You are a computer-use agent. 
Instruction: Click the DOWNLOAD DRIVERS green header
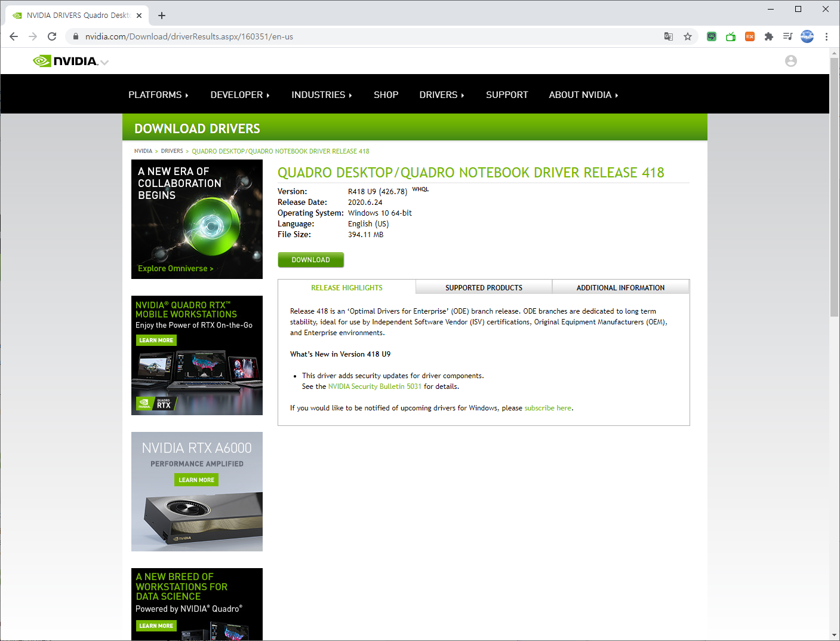[x=415, y=127]
